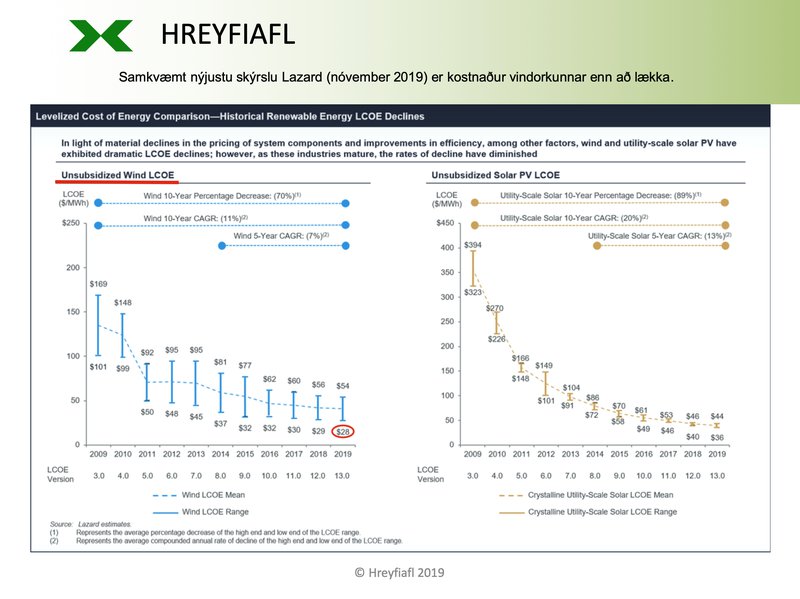Click the $169 wind high value for 2009
The height and width of the screenshot is (599, 800).
point(98,285)
